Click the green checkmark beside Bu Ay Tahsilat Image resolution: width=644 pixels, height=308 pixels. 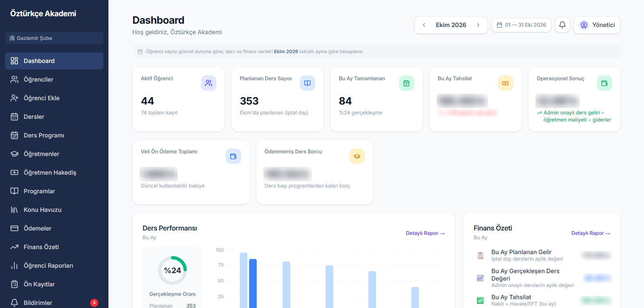point(480,300)
